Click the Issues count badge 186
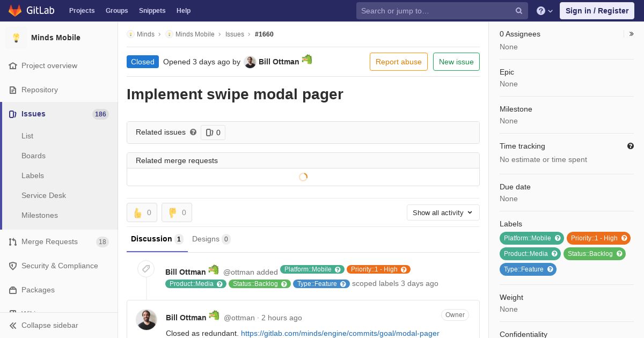 click(100, 114)
